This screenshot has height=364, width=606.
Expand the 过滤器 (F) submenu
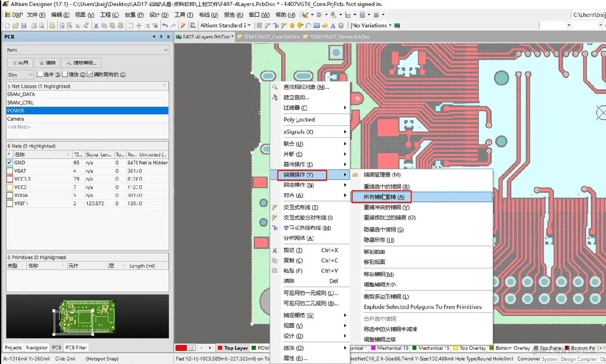point(310,108)
